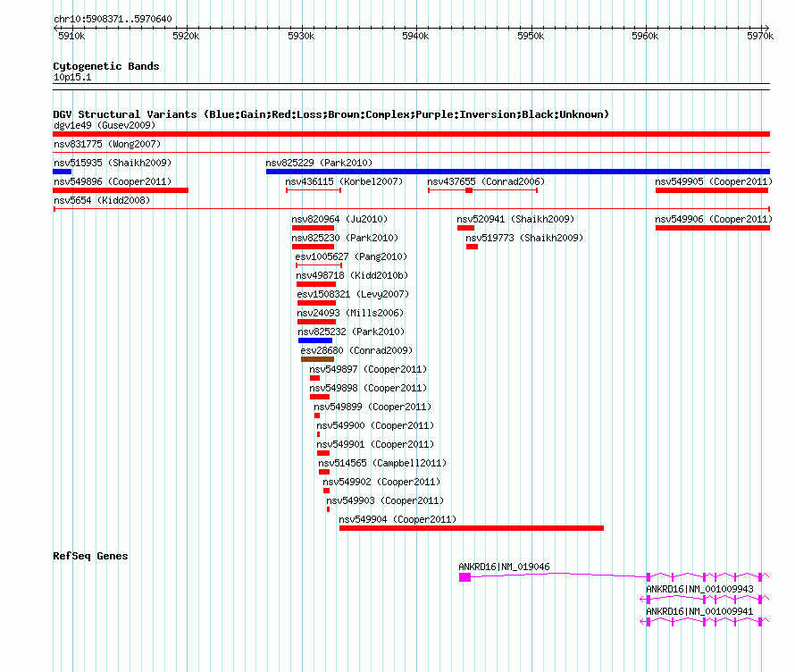The height and width of the screenshot is (672, 795).
Task: Click nsv549897 (Cooper2011) label
Action: click(368, 369)
